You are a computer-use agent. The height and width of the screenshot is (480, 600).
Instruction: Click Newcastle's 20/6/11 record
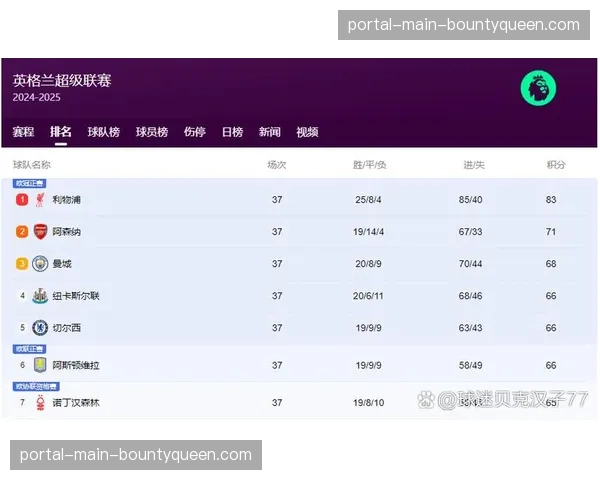(368, 296)
